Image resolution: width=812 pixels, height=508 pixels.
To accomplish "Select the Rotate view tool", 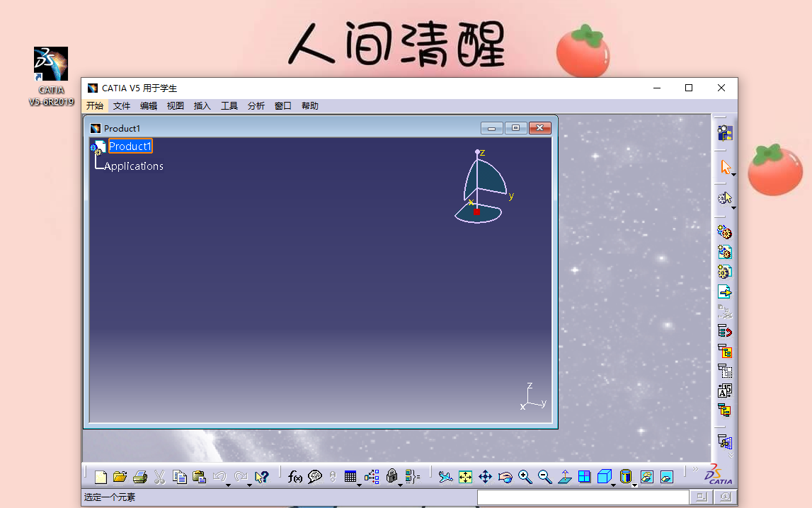I will pos(505,477).
